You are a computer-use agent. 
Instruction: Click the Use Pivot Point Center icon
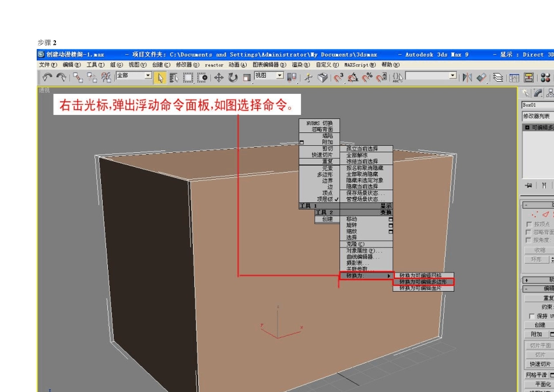292,78
